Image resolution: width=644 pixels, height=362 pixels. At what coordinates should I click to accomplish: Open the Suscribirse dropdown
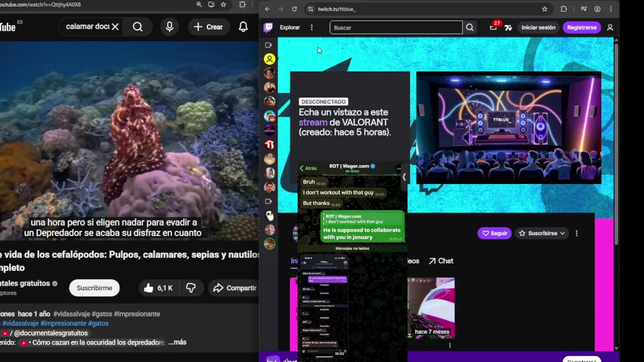click(542, 233)
